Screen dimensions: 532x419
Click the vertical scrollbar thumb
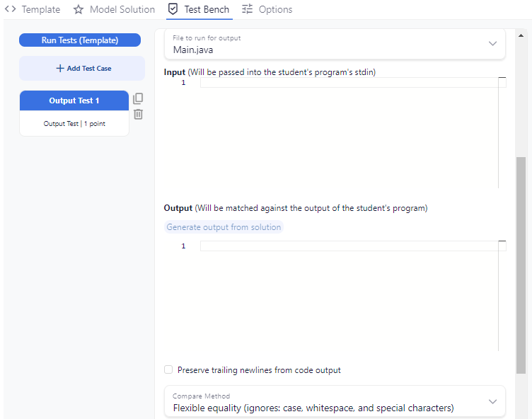tap(521, 265)
